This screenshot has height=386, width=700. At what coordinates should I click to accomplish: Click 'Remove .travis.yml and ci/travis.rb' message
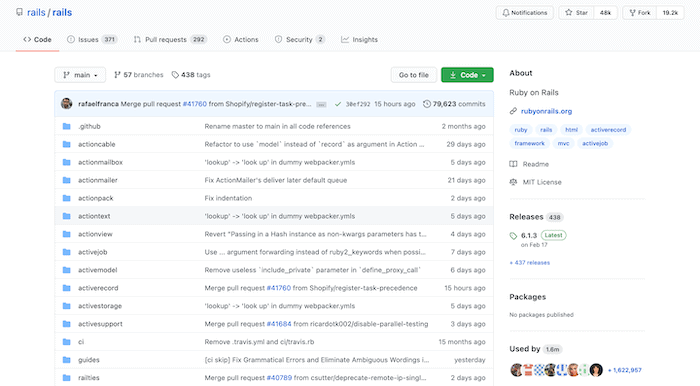[259, 342]
